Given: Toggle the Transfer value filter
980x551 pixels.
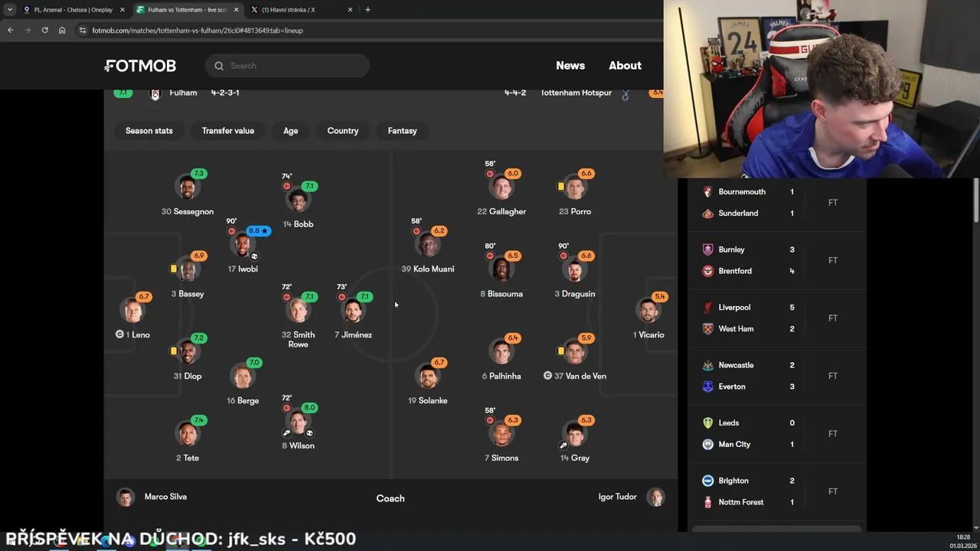Looking at the screenshot, I should [x=228, y=131].
